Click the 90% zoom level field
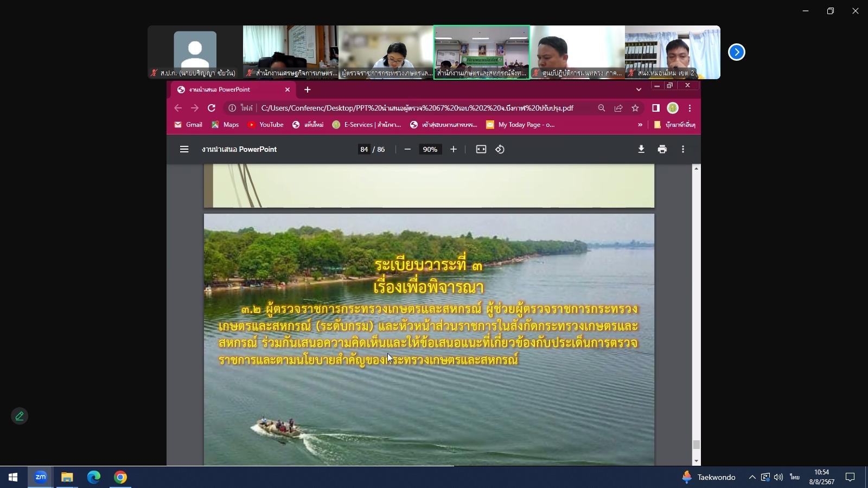This screenshot has width=868, height=488. point(430,149)
